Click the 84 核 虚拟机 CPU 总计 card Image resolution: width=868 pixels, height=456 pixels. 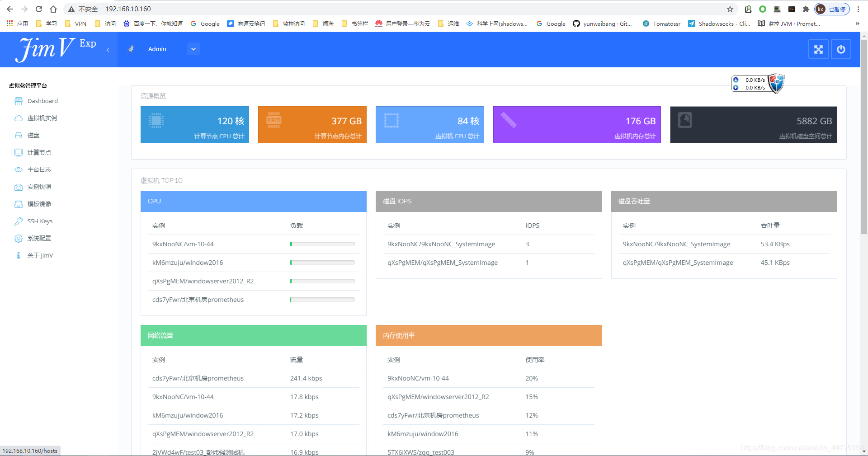[430, 125]
